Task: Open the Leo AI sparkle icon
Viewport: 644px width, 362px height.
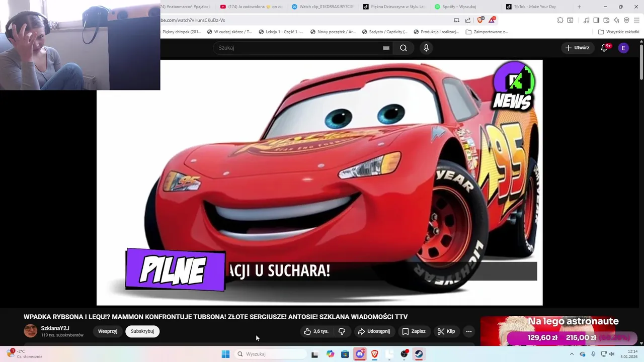Action: point(616,20)
